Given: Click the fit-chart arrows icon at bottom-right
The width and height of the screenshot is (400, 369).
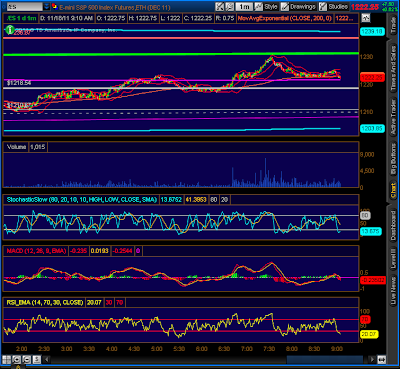Looking at the screenshot, I should tap(381, 360).
